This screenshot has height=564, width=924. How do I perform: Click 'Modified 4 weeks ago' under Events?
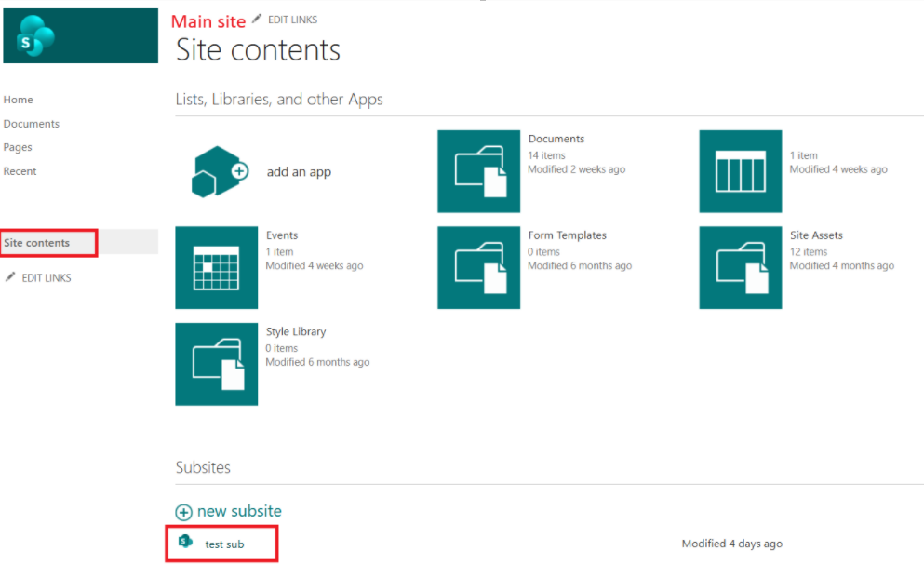click(x=315, y=266)
